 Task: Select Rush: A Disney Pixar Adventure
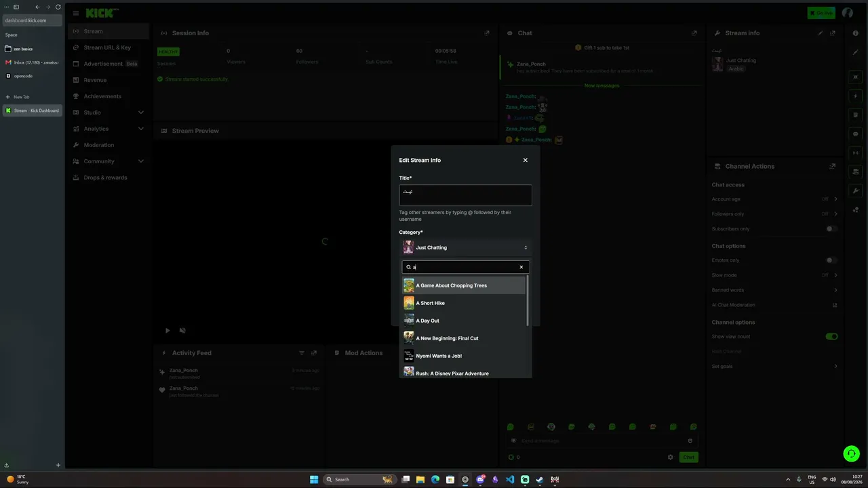[464, 373]
